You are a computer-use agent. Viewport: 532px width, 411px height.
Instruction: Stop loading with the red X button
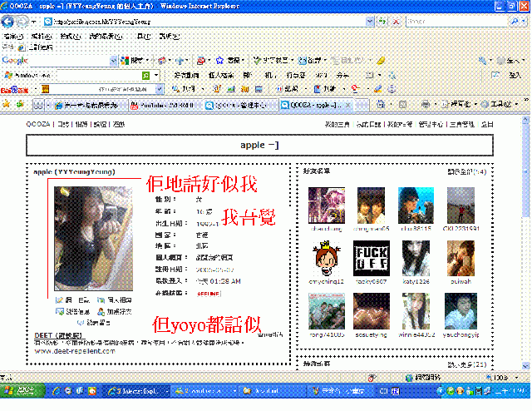pyautogui.click(x=396, y=22)
